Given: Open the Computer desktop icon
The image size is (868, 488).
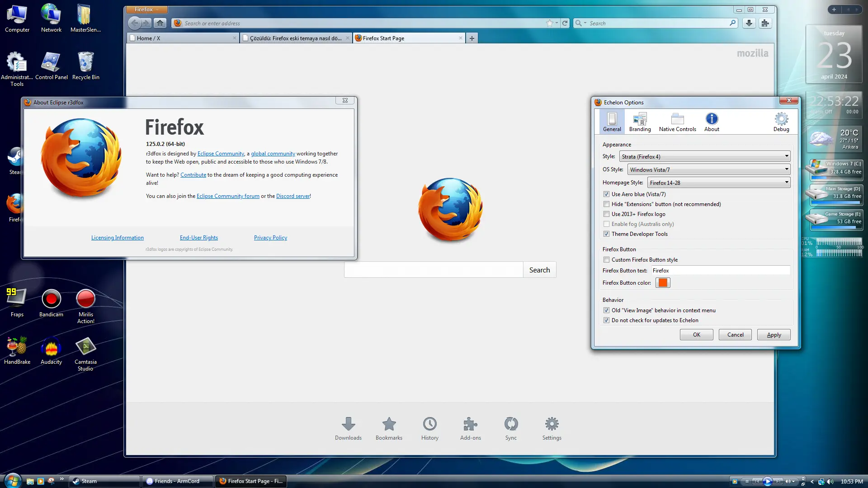Looking at the screenshot, I should click(x=17, y=19).
